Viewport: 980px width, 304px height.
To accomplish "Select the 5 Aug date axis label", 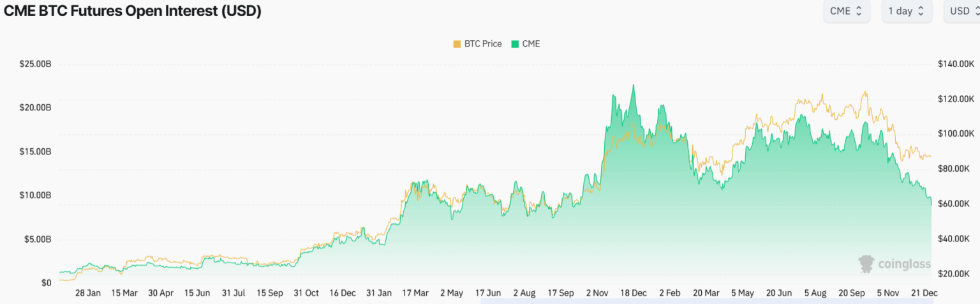I will pos(815,293).
